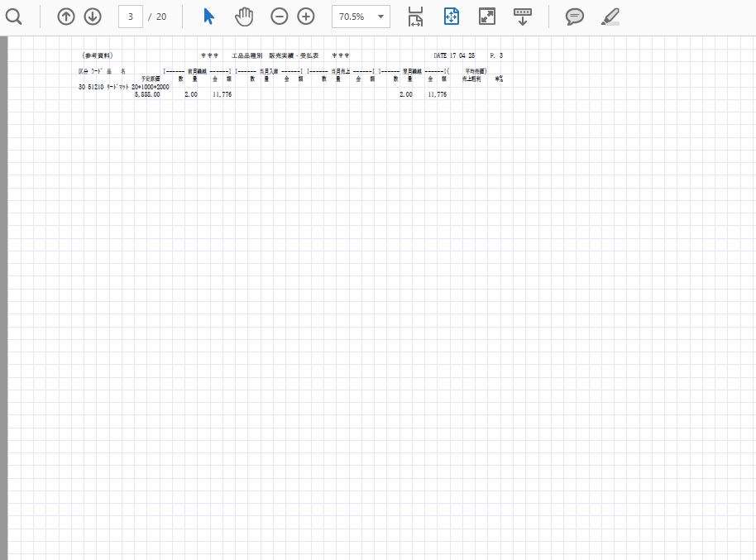
Task: Click the 5,888.00 value in document
Action: (x=147, y=95)
